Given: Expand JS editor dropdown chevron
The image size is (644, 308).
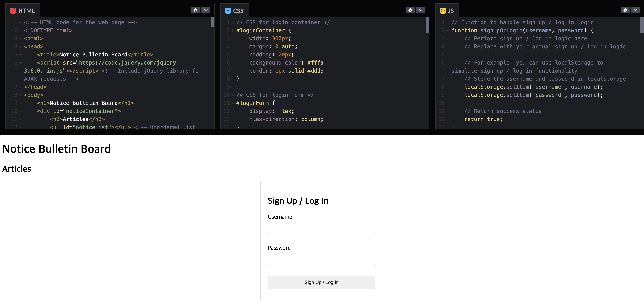Looking at the screenshot, I should [635, 10].
